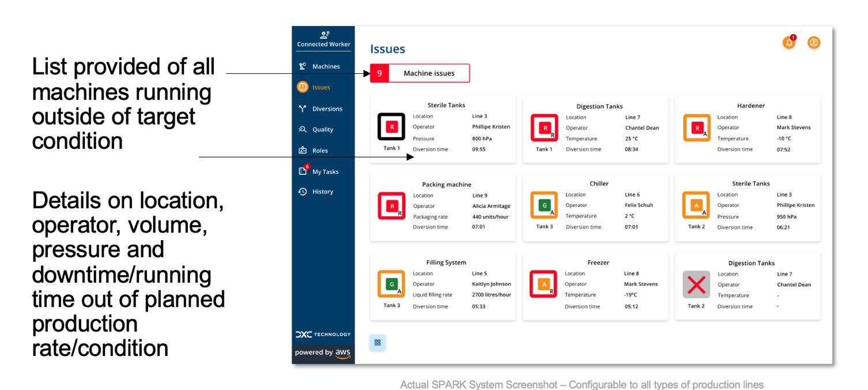Select the Sterile Tanks Tank 1 status icon
Image resolution: width=868 pixels, height=390 pixels.
pos(391,126)
